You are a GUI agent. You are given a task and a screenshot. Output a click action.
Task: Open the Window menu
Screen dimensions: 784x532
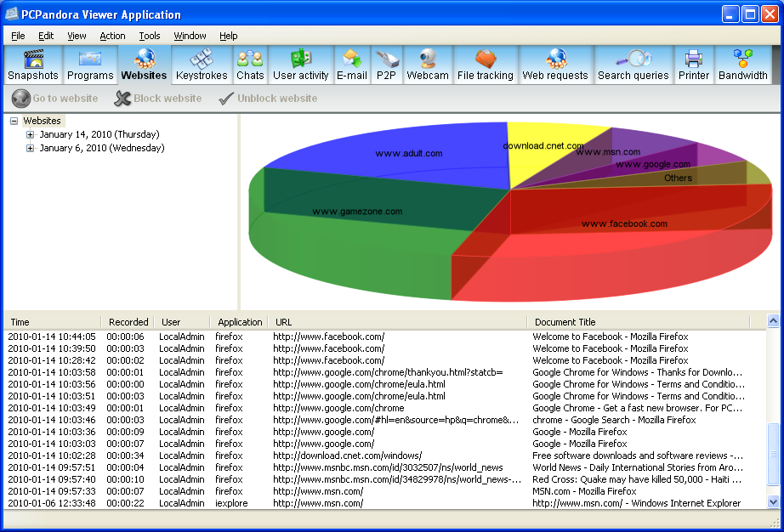pos(190,36)
